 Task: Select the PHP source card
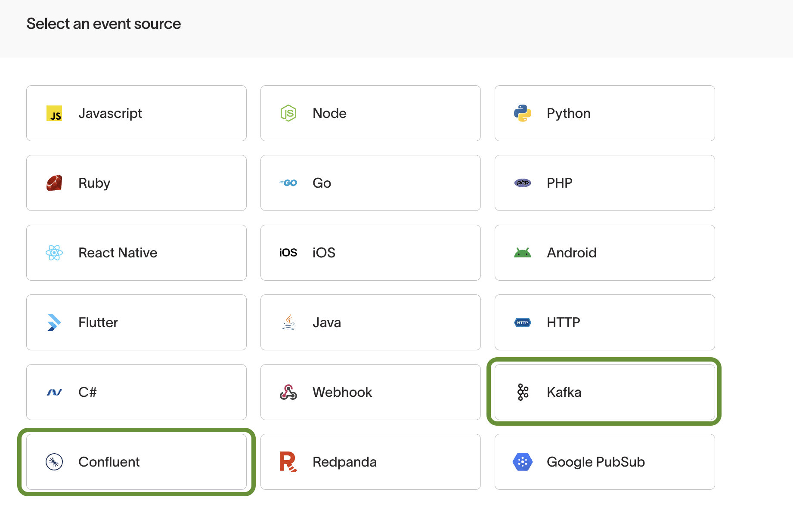tap(605, 183)
